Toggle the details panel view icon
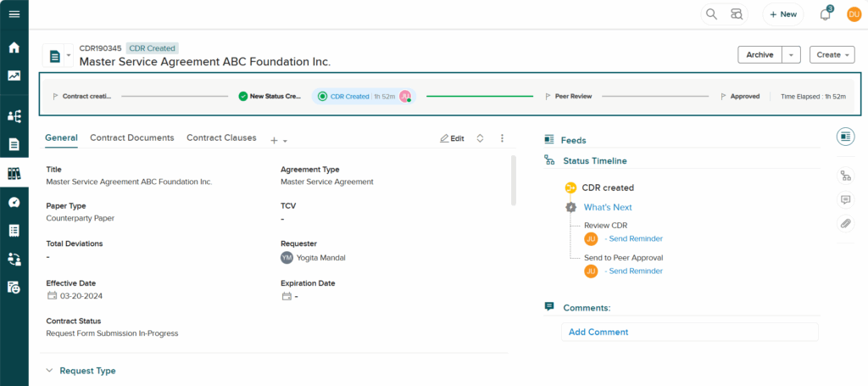868x386 pixels. (x=845, y=137)
